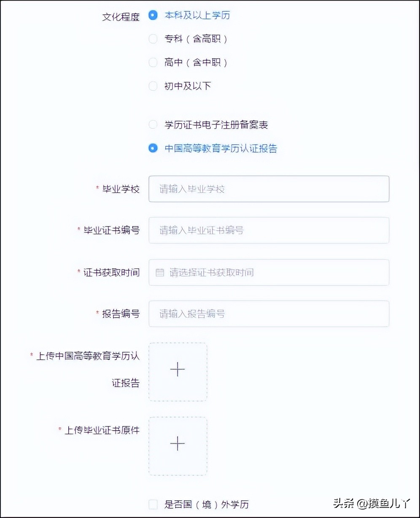Check the 是否国（境）外学历 checkbox
The width and height of the screenshot is (420, 518).
coord(153,504)
